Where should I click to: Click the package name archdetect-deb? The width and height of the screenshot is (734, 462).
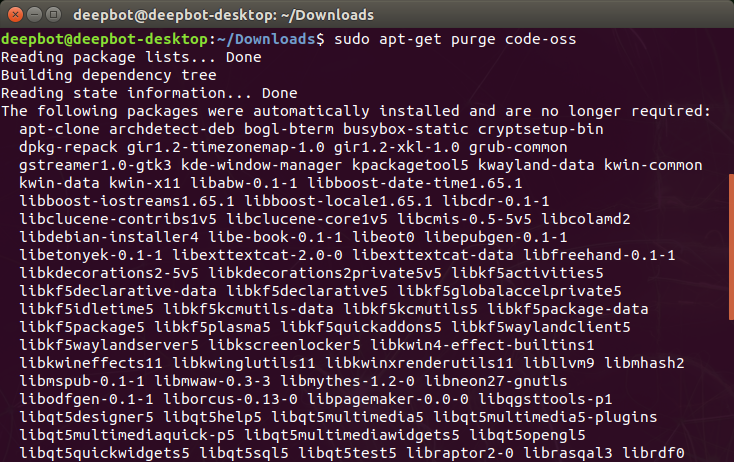[172, 129]
